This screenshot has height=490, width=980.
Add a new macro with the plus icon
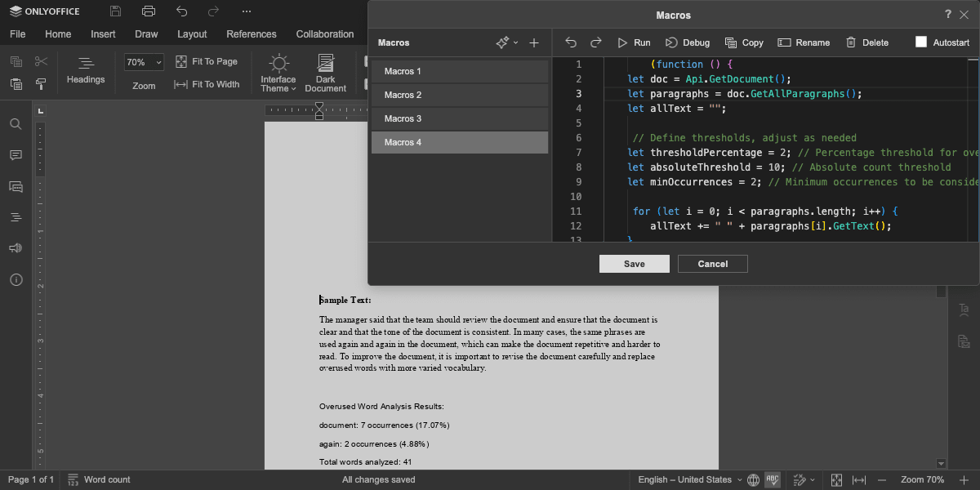pyautogui.click(x=534, y=42)
